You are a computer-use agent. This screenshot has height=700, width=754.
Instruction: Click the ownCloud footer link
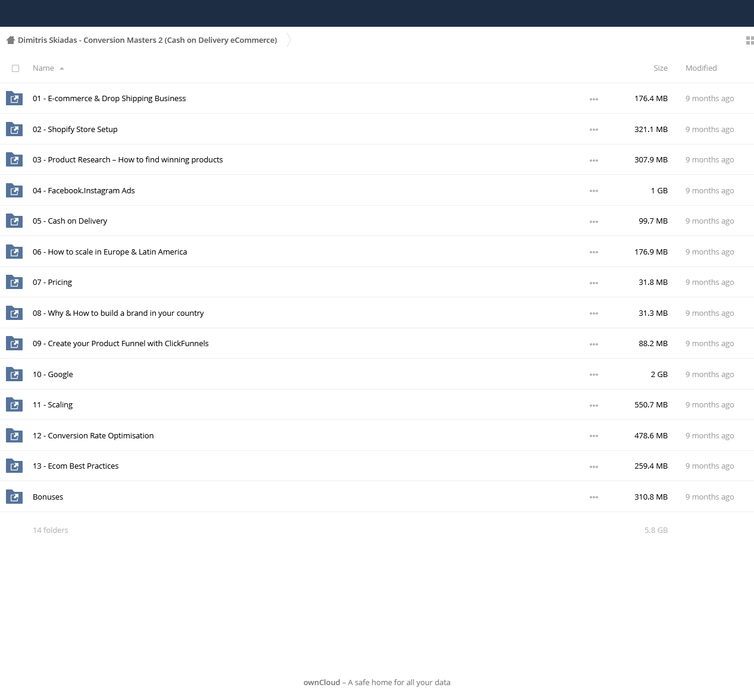click(x=321, y=683)
